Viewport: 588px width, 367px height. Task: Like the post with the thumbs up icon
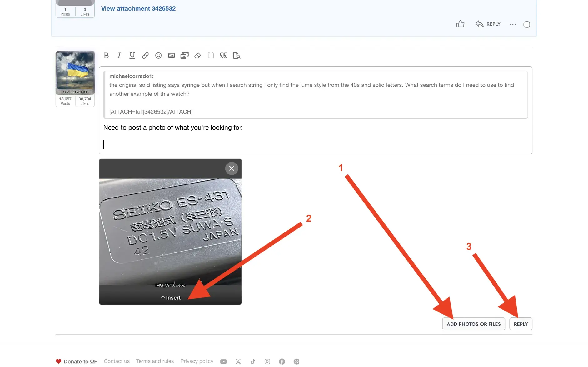pos(460,24)
